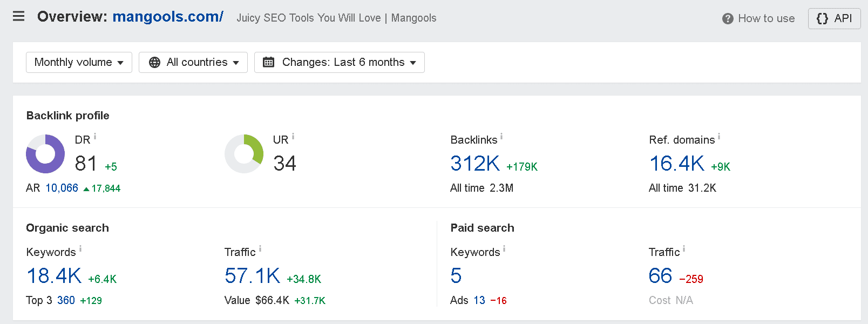868x324 pixels.
Task: Click the AR value 10,066
Action: [62, 188]
